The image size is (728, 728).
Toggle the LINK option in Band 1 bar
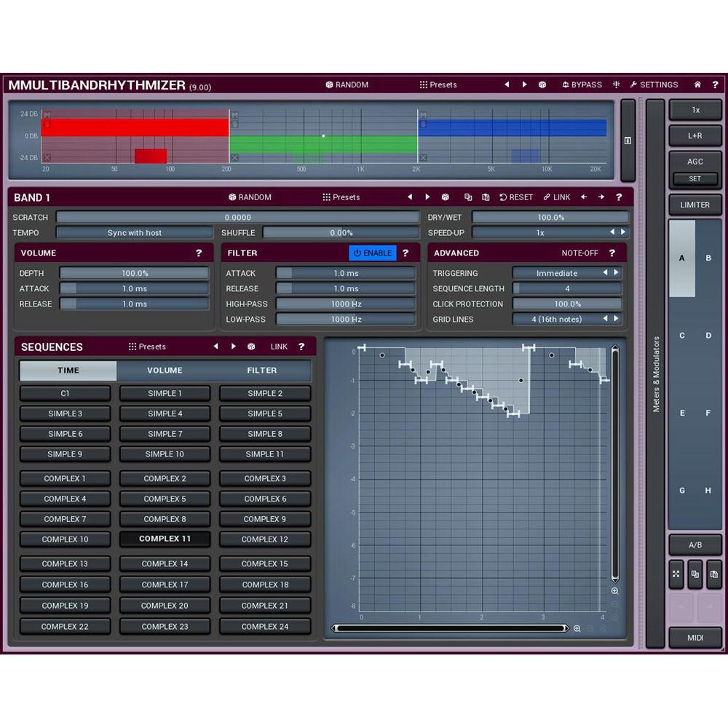point(557,197)
